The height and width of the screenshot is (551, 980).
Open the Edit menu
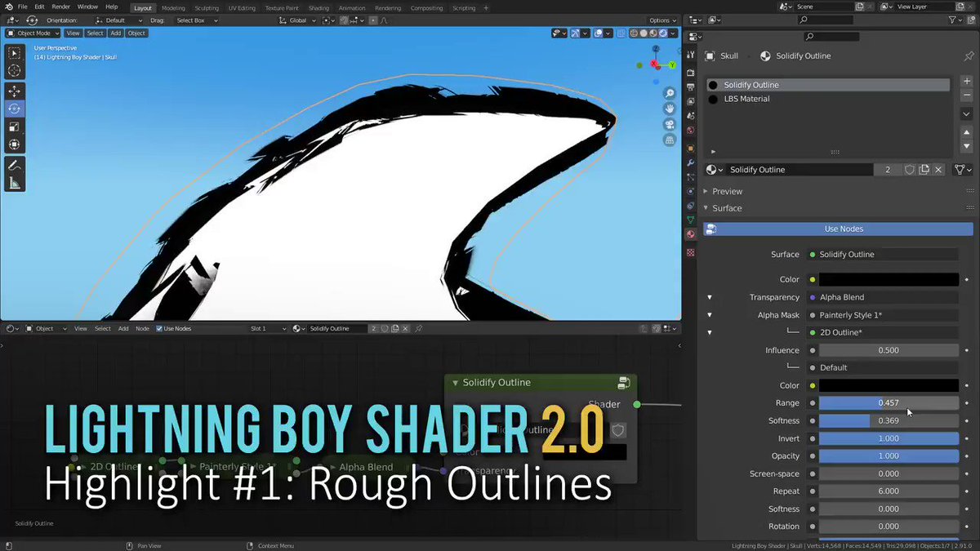coord(39,7)
